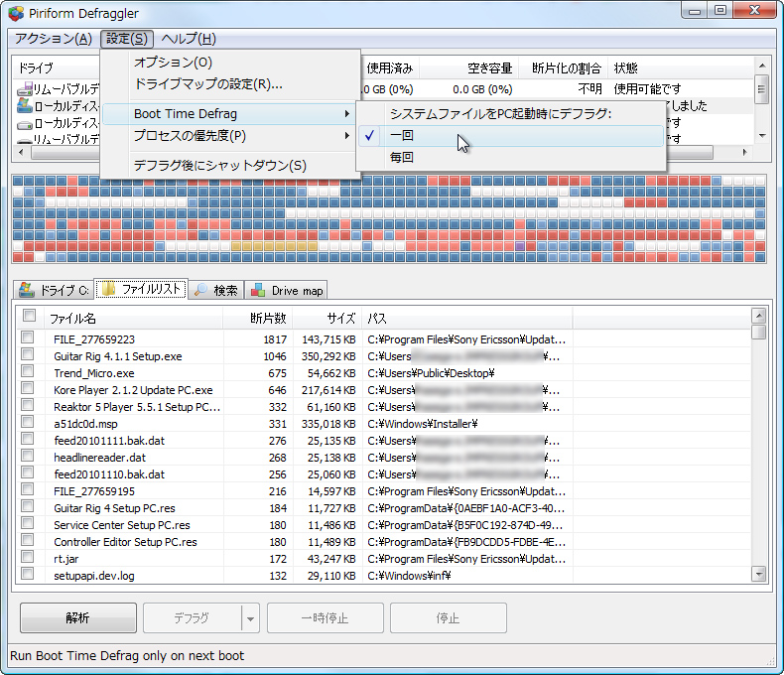Click the 解析 button

click(x=78, y=618)
